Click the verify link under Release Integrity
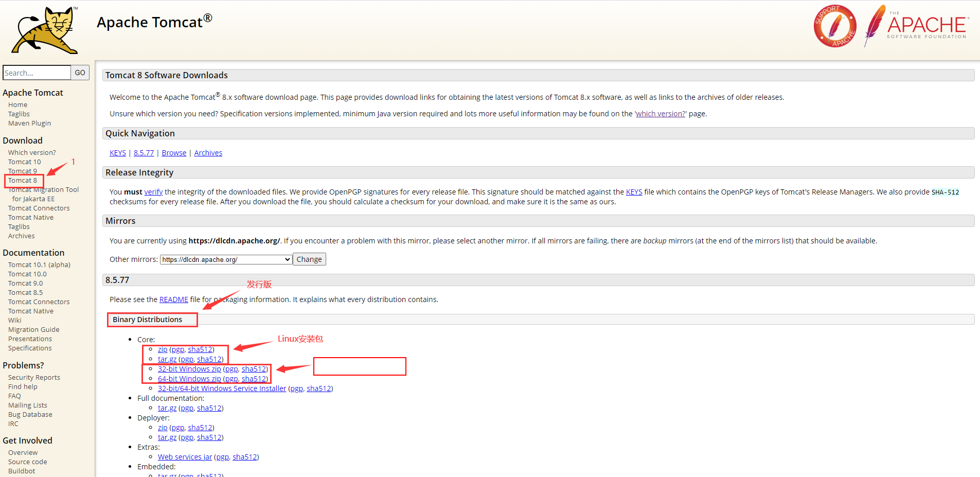The image size is (980, 477). (154, 192)
